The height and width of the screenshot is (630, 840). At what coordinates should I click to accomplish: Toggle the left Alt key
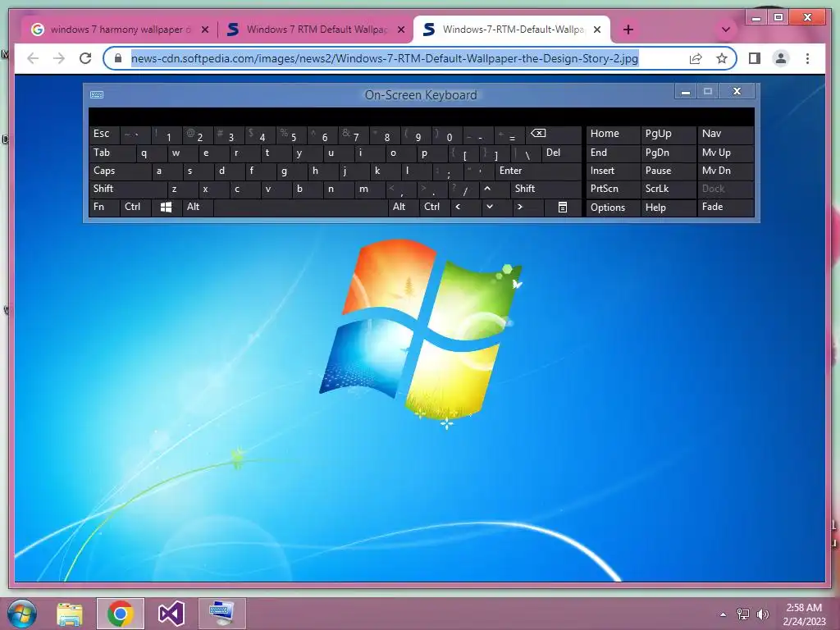pos(197,208)
